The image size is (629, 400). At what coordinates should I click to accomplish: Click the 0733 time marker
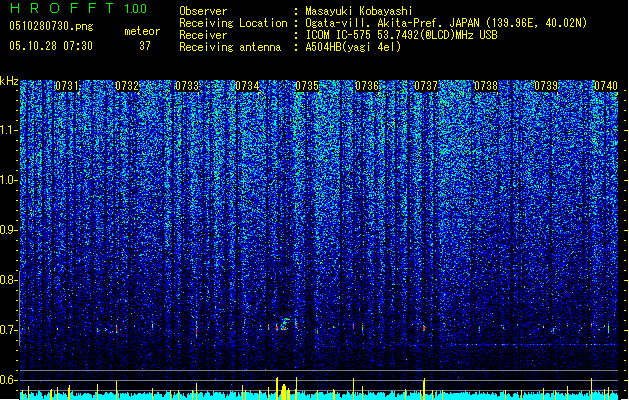pos(187,86)
